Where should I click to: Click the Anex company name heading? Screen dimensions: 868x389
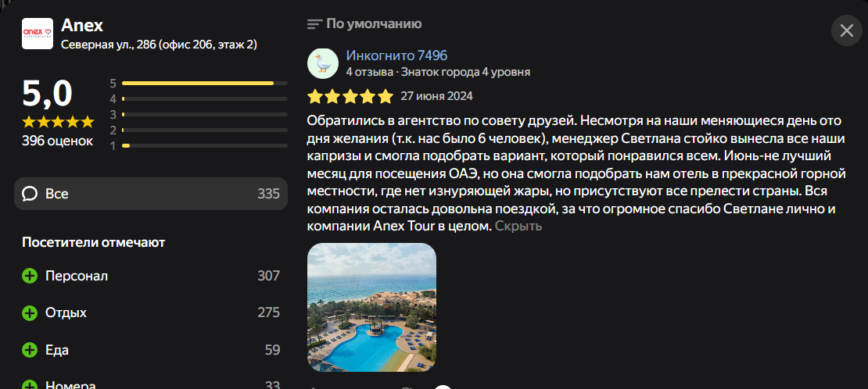point(82,25)
